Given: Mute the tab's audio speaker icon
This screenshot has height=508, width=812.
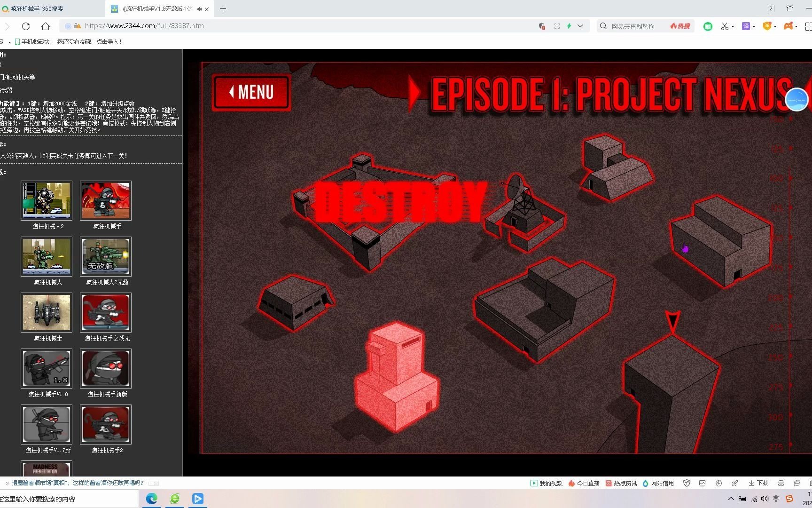Looking at the screenshot, I should (x=199, y=9).
